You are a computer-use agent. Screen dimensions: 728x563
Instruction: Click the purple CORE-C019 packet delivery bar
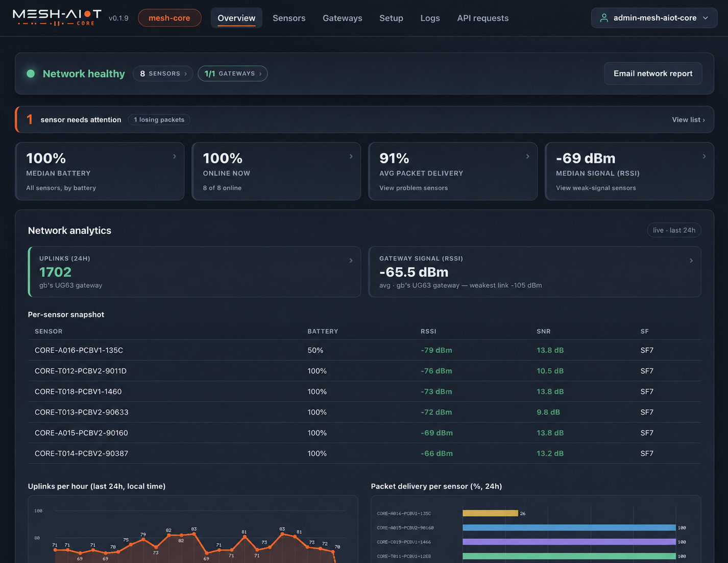[x=569, y=542]
